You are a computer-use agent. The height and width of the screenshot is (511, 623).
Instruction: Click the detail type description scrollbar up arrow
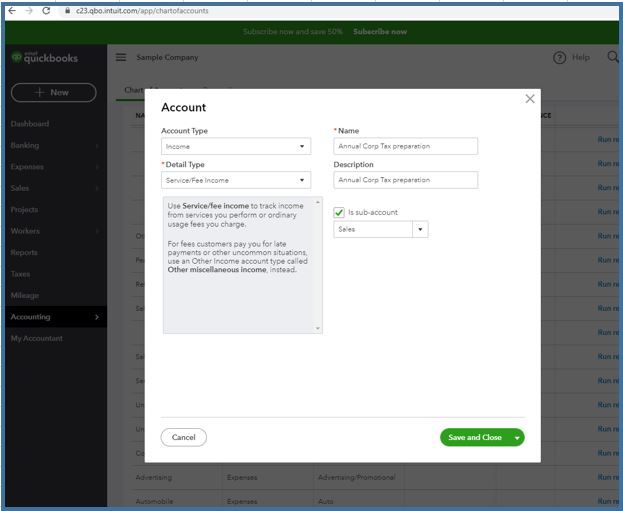point(317,202)
